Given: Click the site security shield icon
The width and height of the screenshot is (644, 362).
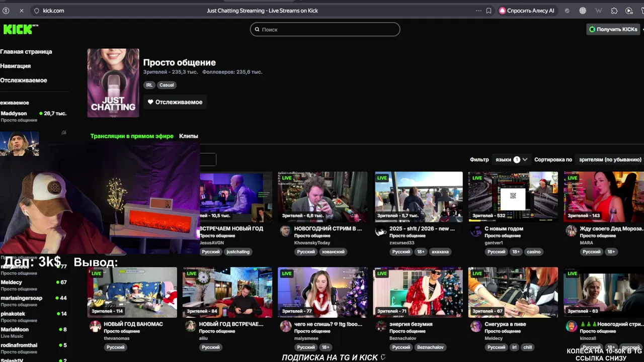Looking at the screenshot, I should point(36,11).
